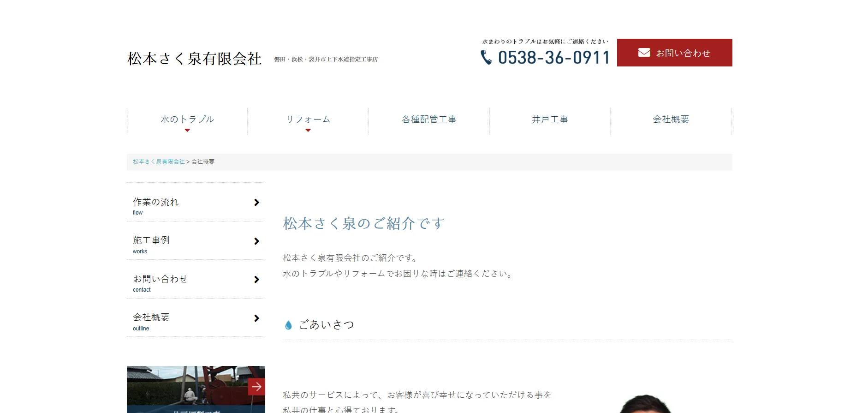Click the 会社概要 breadcrumb text
The image size is (868, 413).
point(203,162)
